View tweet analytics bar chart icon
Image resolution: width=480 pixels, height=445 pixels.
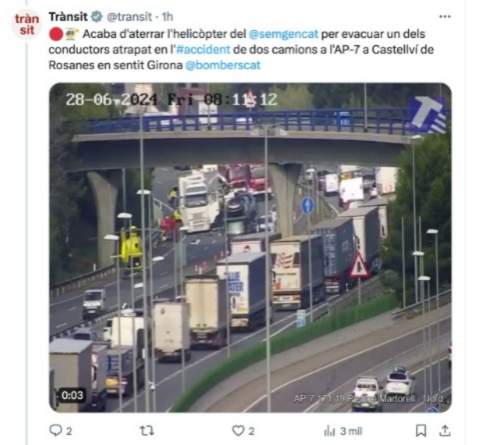(x=330, y=431)
